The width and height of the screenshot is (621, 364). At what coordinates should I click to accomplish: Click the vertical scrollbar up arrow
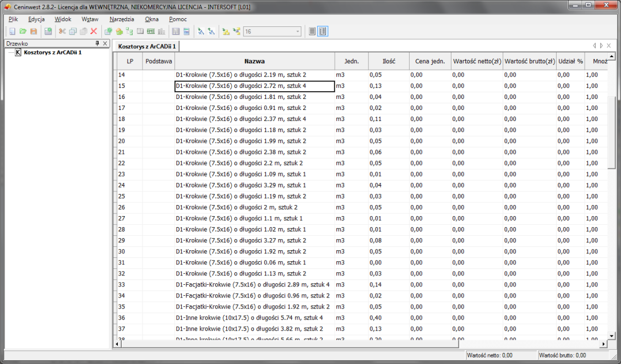[x=612, y=57]
